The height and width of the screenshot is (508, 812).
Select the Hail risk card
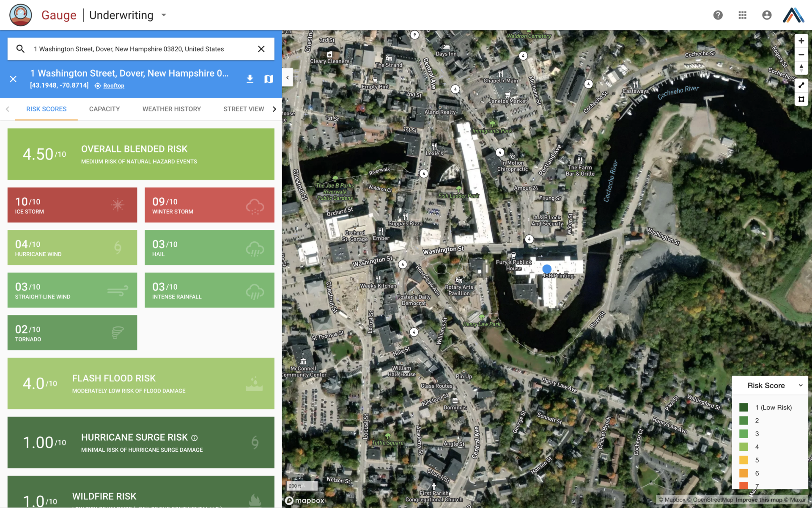pos(209,248)
